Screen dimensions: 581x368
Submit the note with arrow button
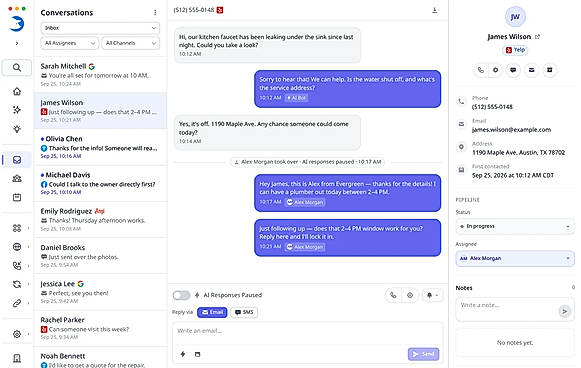point(564,311)
